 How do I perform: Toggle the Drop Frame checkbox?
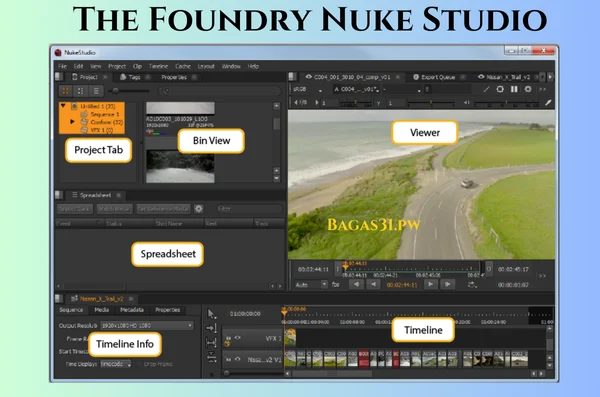coord(139,364)
